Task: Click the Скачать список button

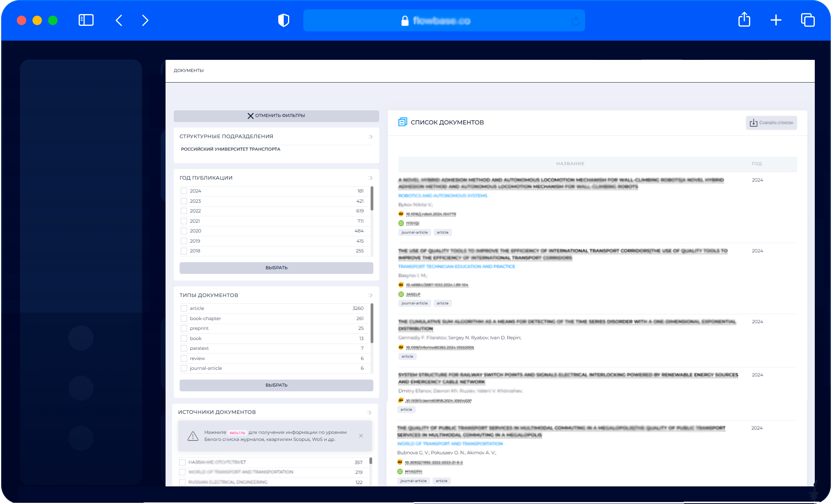Action: pyautogui.click(x=771, y=123)
